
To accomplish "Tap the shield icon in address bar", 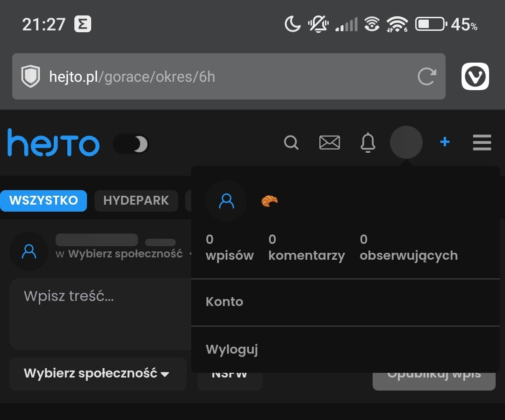I will [x=31, y=77].
